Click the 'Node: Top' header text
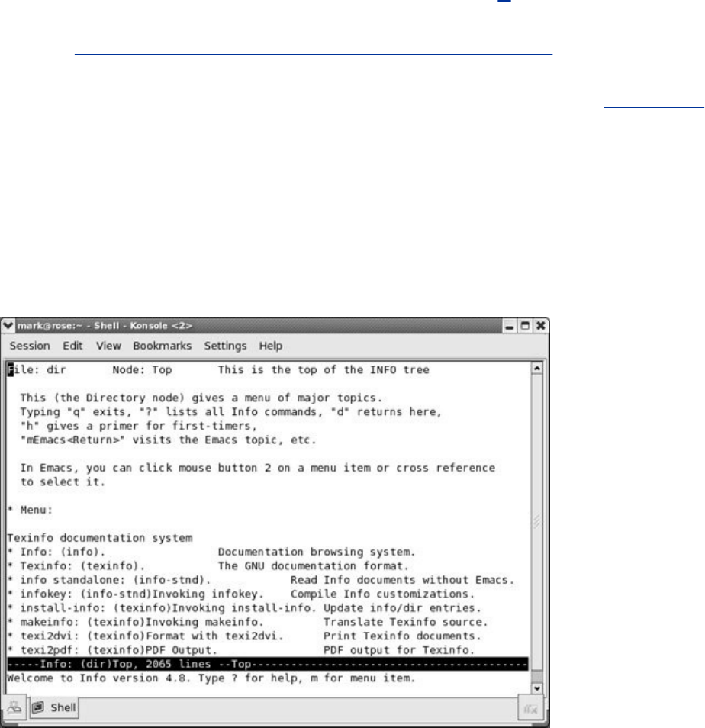The width and height of the screenshot is (705, 728). 142,370
